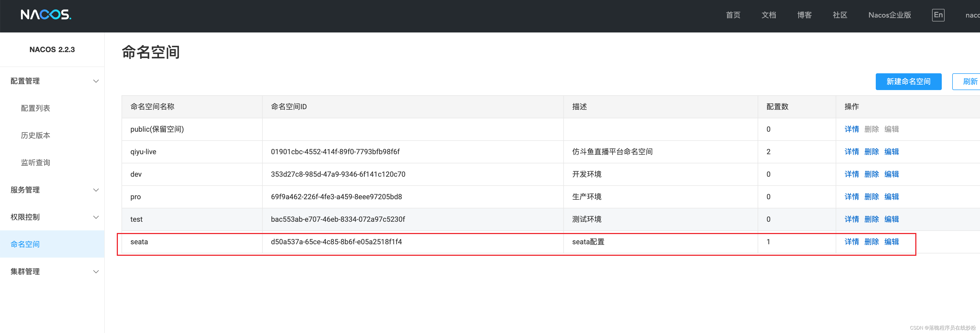This screenshot has height=333, width=980.
Task: Click 编辑 for pro namespace
Action: point(891,197)
